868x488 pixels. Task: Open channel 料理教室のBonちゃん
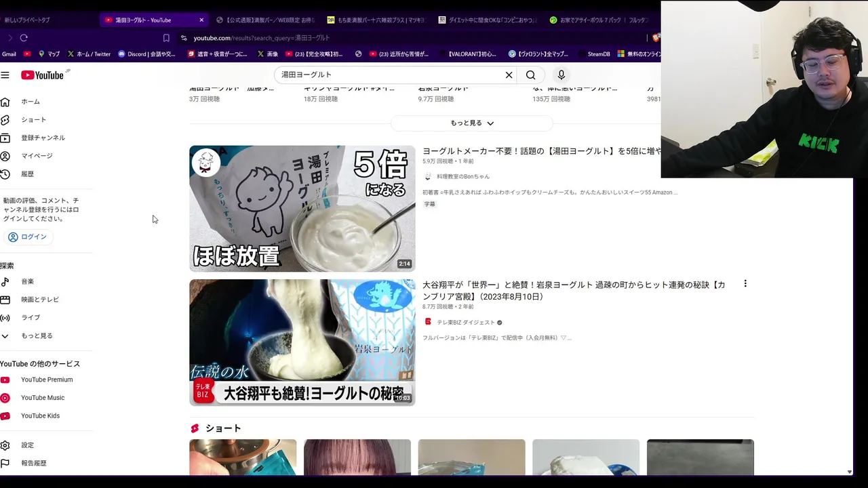pyautogui.click(x=462, y=176)
